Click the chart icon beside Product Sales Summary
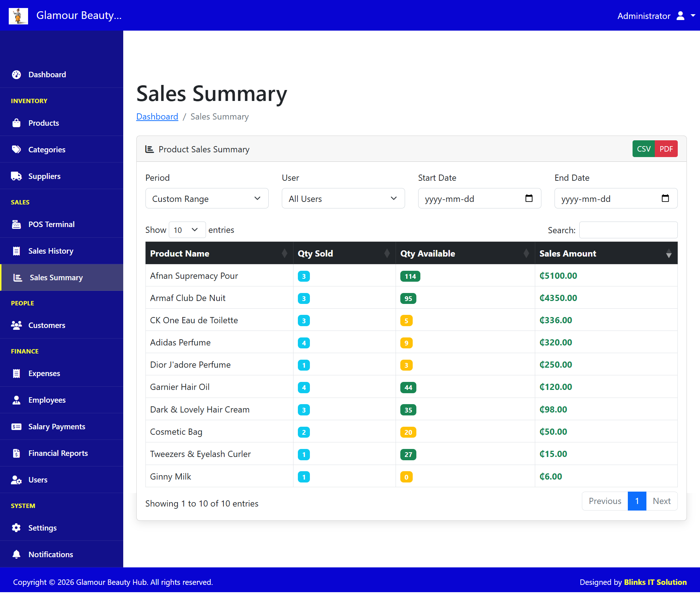This screenshot has width=700, height=598. pyautogui.click(x=149, y=149)
